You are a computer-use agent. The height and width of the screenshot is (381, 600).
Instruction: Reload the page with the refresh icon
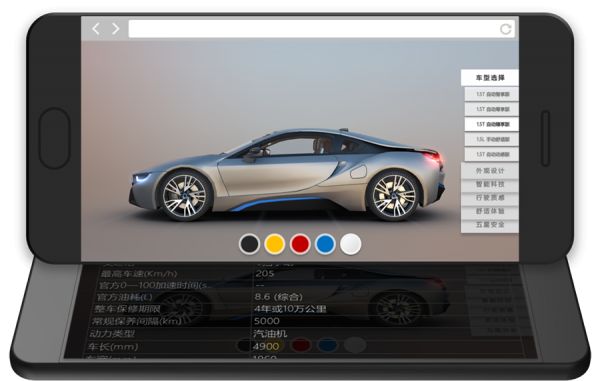click(x=505, y=29)
